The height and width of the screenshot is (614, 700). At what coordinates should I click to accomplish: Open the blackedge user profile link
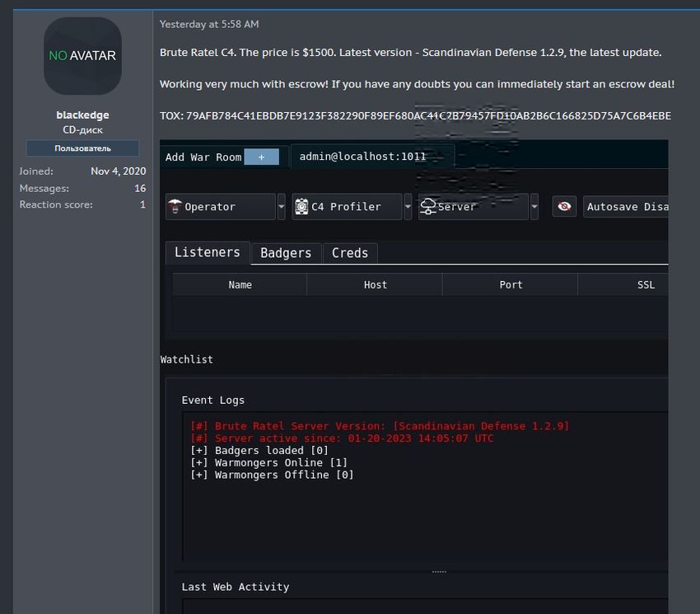(x=82, y=115)
